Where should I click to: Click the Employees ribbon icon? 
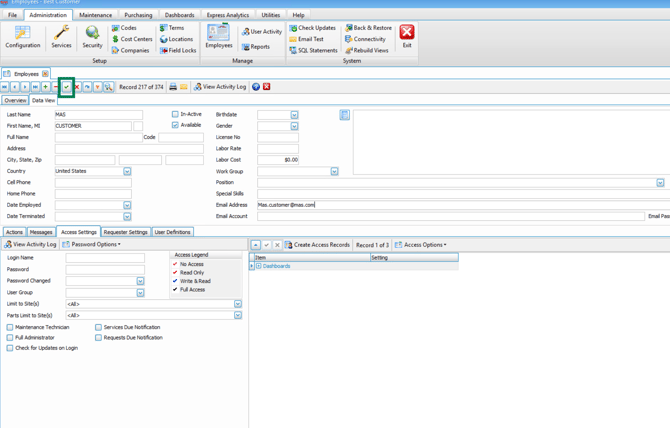pos(218,37)
